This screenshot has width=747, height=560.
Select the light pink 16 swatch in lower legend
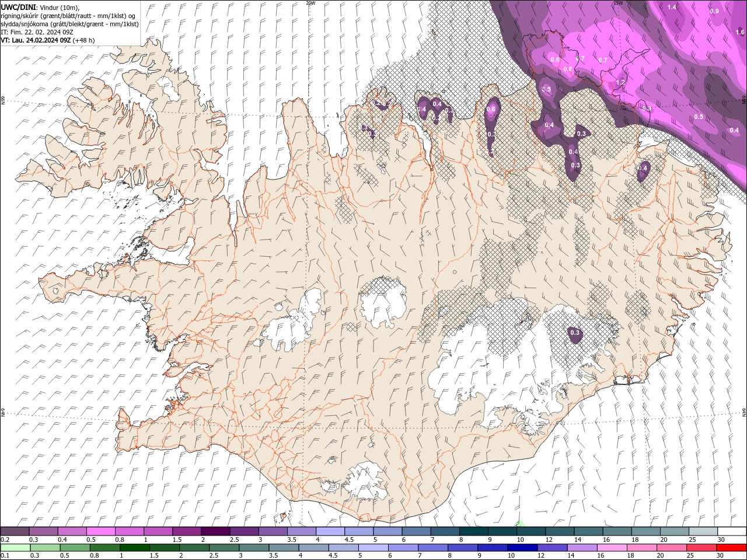tap(611, 548)
